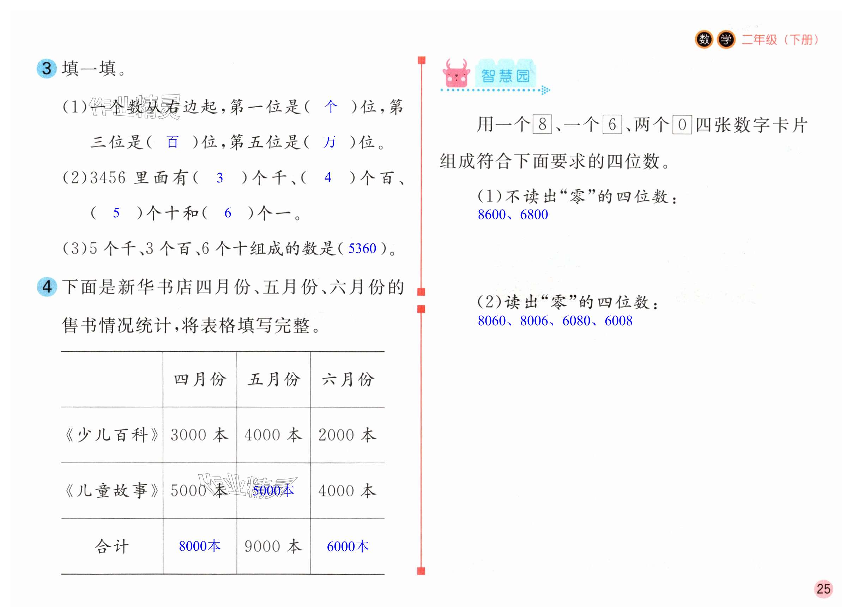Click the red square marker atop divider line
The height and width of the screenshot is (616, 852).
[x=422, y=60]
